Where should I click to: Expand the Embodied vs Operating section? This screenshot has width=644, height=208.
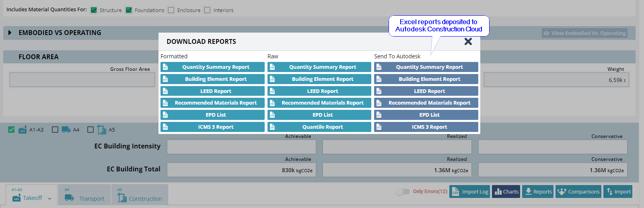[x=10, y=33]
